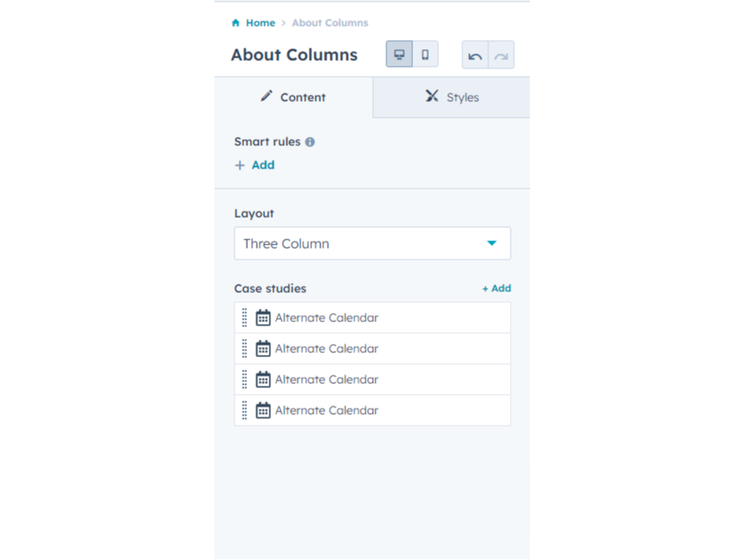Open the Styles tab
The height and width of the screenshot is (560, 746).
(x=451, y=97)
